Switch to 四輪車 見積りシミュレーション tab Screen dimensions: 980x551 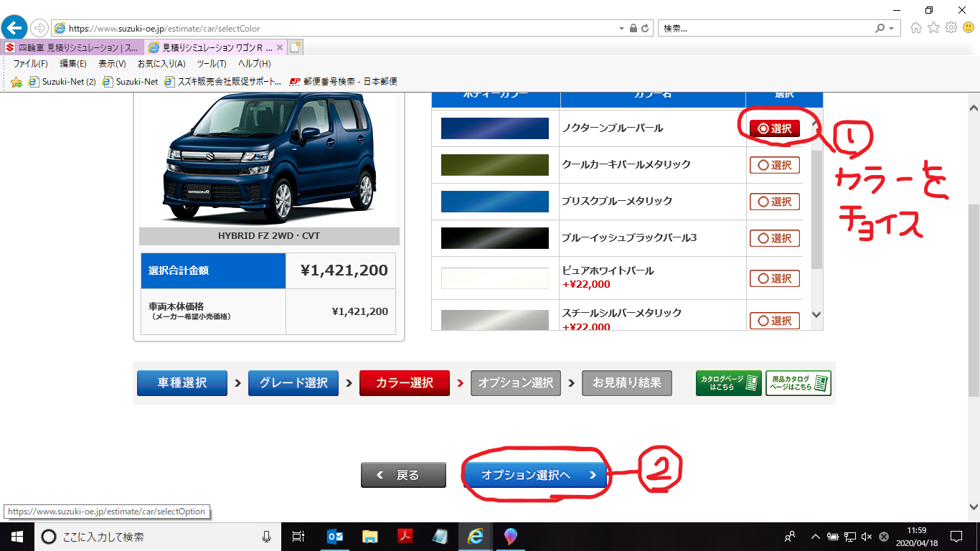coord(72,47)
